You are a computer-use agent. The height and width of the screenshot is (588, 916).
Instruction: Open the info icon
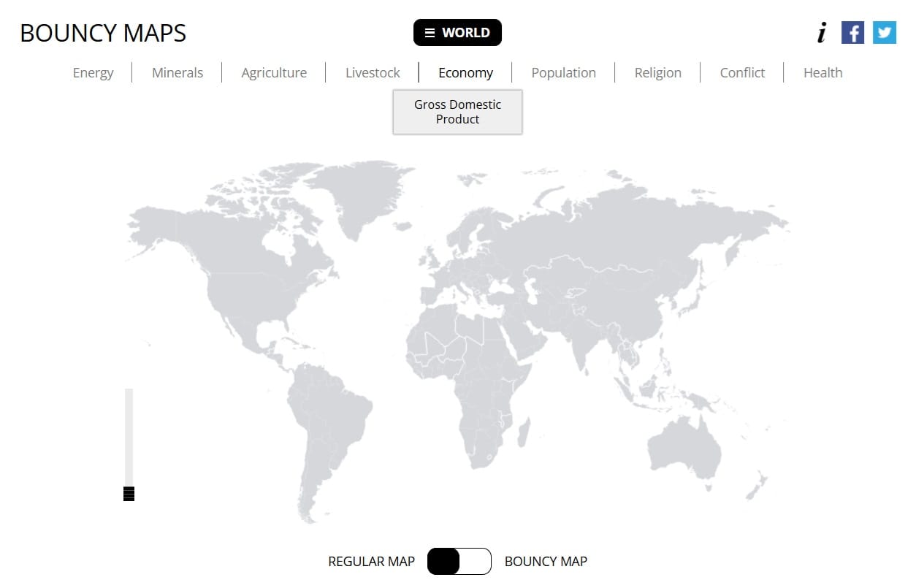[822, 33]
